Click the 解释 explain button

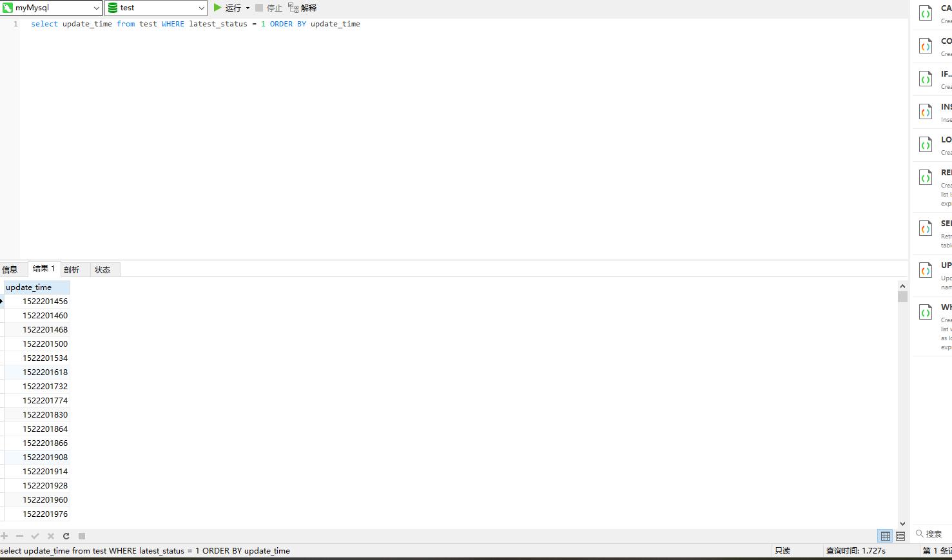[x=302, y=8]
